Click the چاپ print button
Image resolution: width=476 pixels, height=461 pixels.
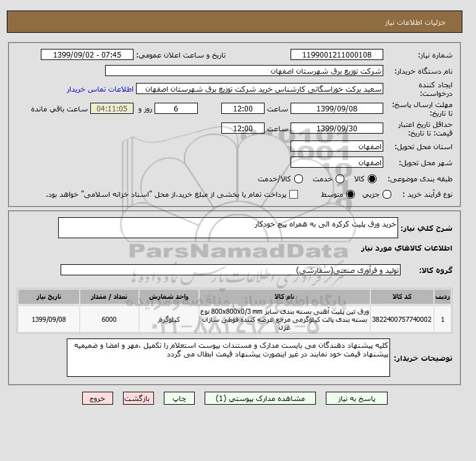click(x=179, y=399)
